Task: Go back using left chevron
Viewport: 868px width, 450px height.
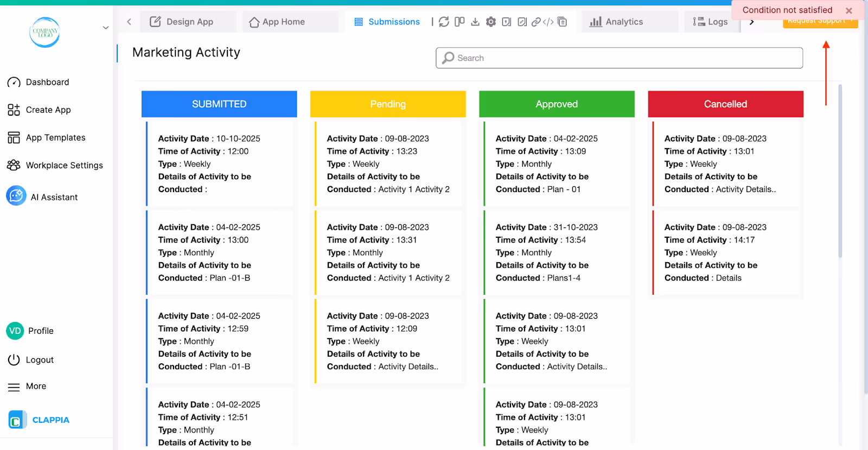Action: coord(129,22)
